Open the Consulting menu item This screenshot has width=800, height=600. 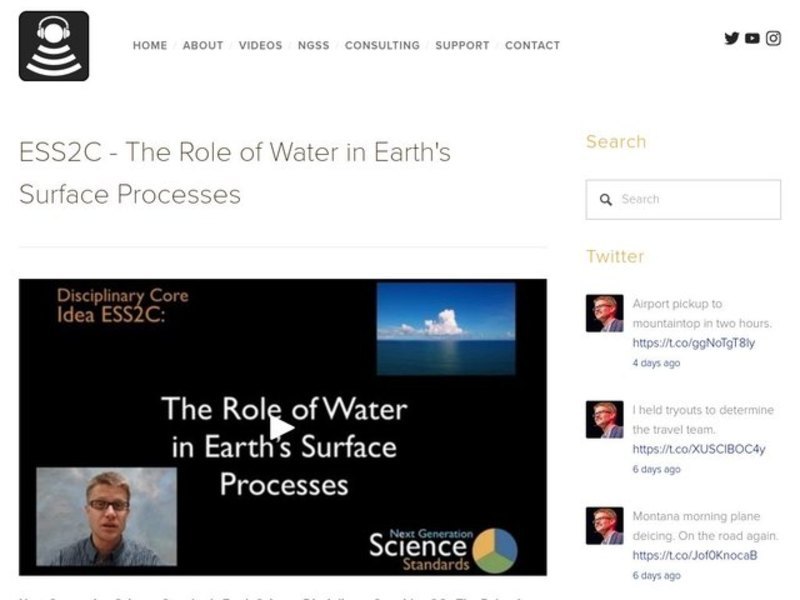(382, 46)
